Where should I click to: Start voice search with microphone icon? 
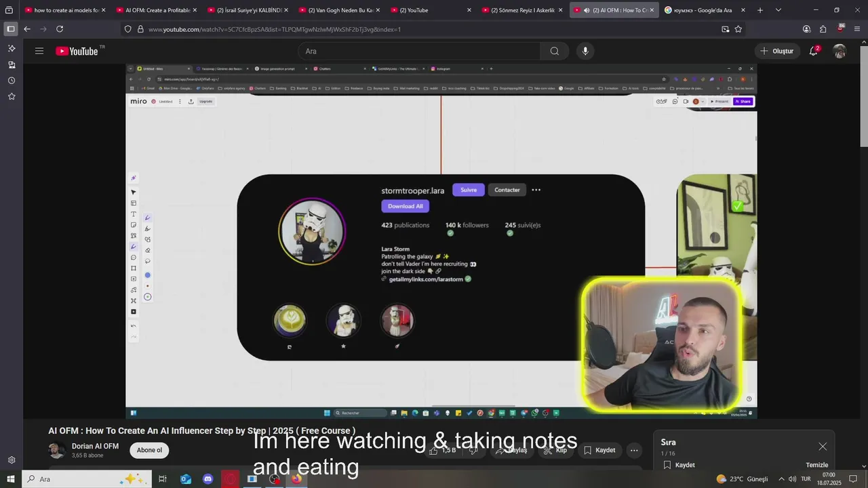585,51
